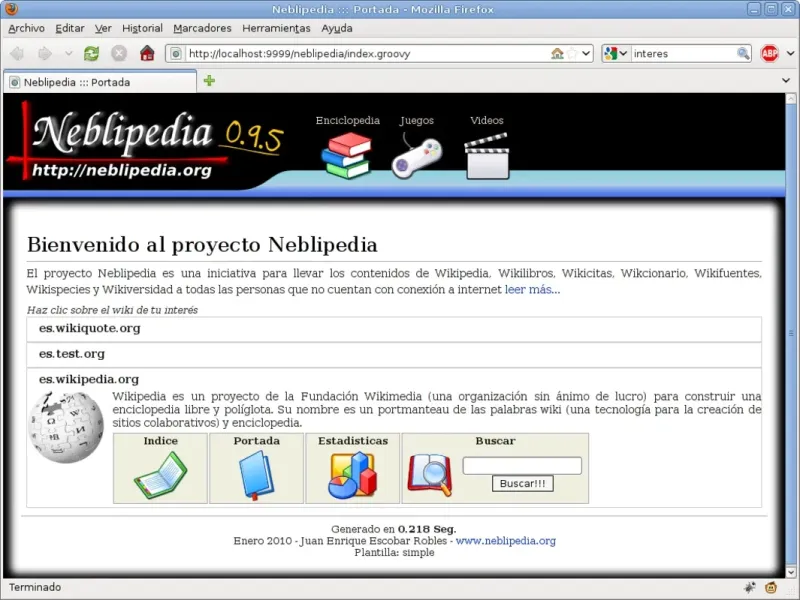
Task: Open the recent history dropdown arrow
Action: 68,53
